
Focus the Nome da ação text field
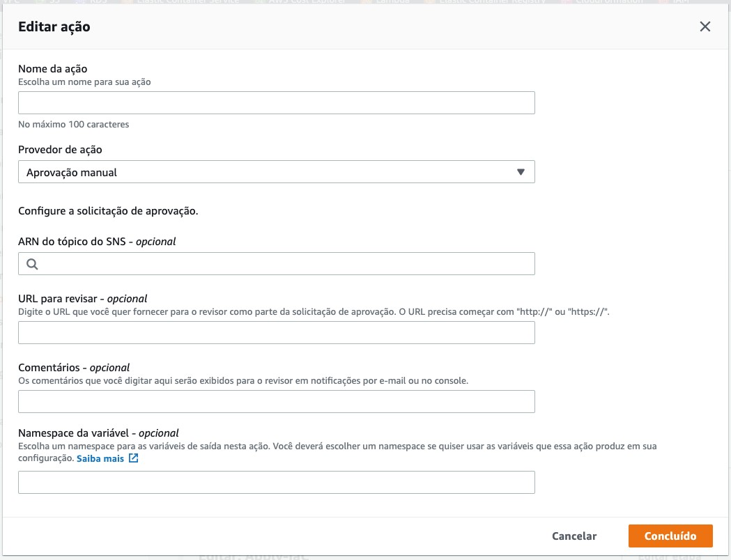(276, 103)
